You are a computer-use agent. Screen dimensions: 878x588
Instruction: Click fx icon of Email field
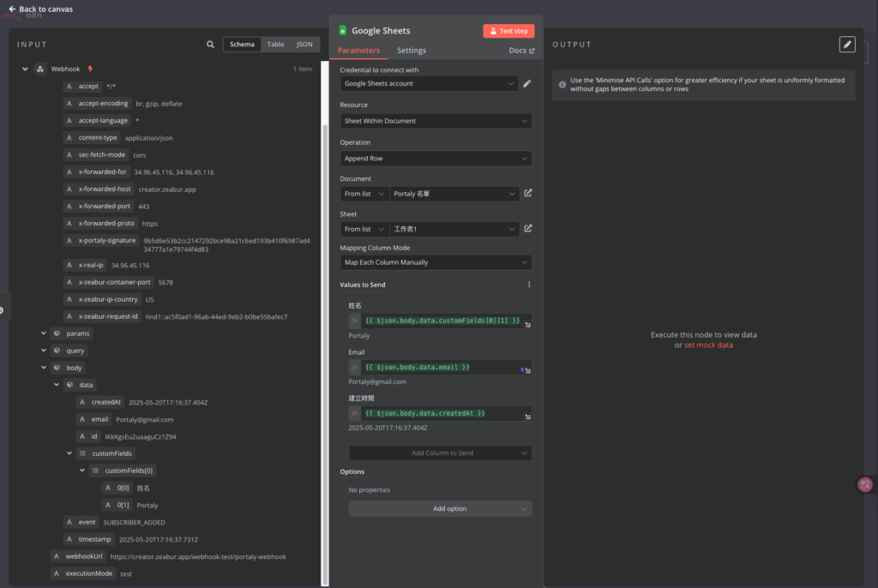tap(354, 368)
